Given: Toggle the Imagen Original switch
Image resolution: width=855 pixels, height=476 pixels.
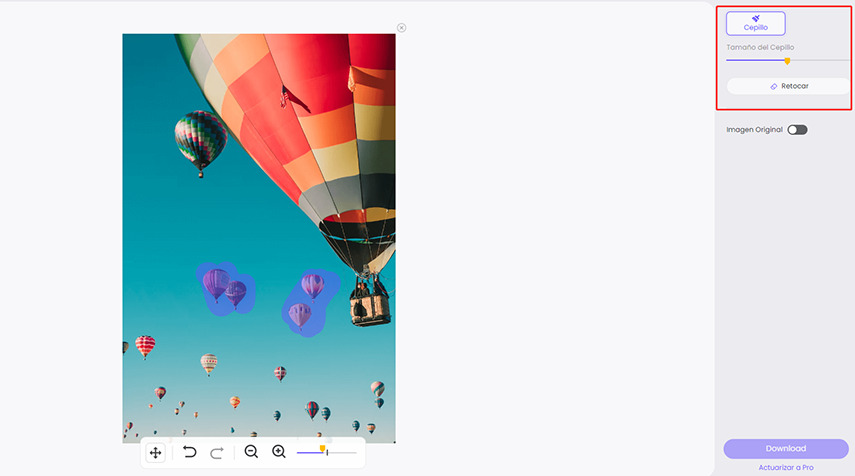Looking at the screenshot, I should pyautogui.click(x=796, y=130).
